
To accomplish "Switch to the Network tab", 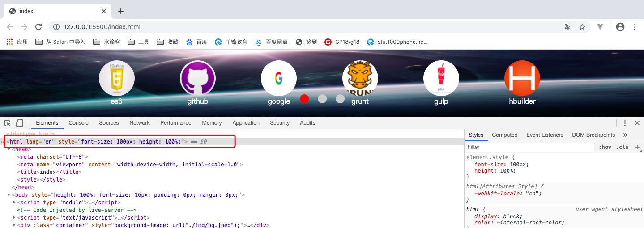I will [140, 123].
